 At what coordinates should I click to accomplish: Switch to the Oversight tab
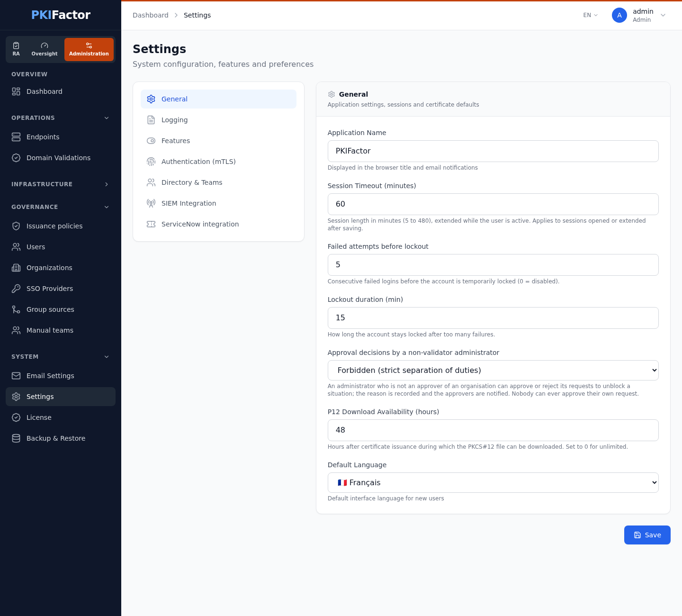tap(45, 49)
